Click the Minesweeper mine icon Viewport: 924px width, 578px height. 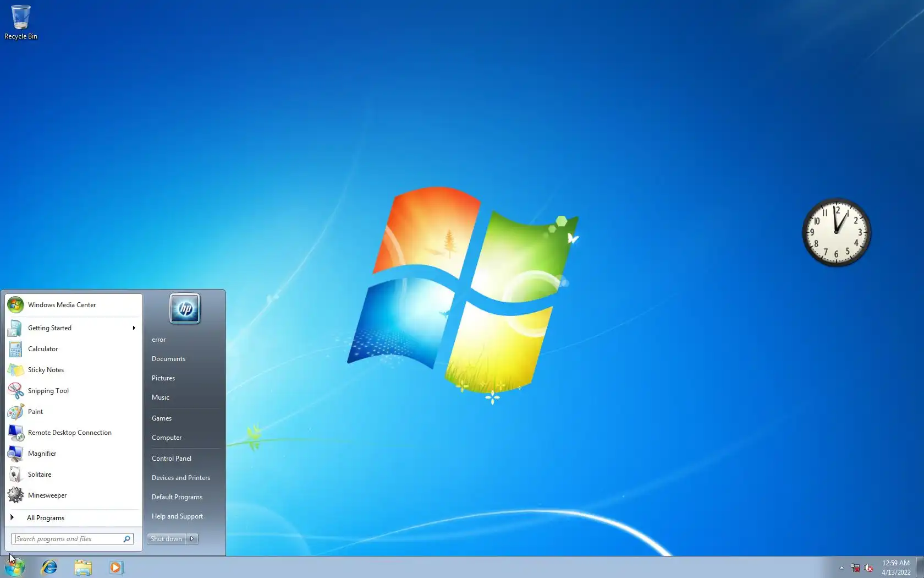[x=15, y=495]
